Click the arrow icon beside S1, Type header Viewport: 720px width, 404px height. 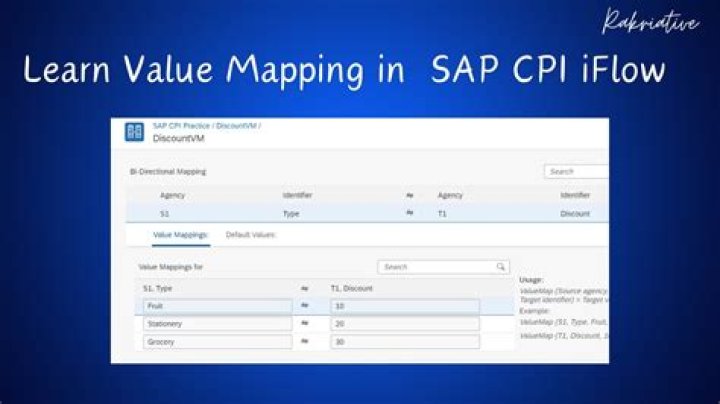coord(304,289)
